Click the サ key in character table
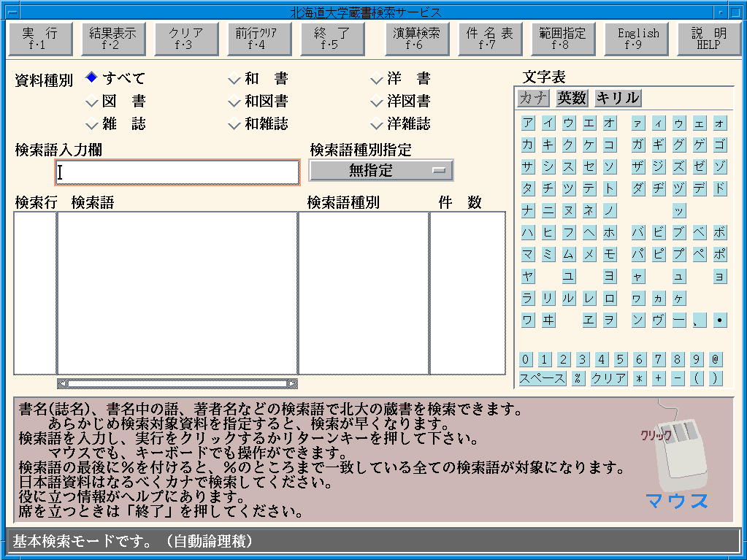 tap(527, 166)
